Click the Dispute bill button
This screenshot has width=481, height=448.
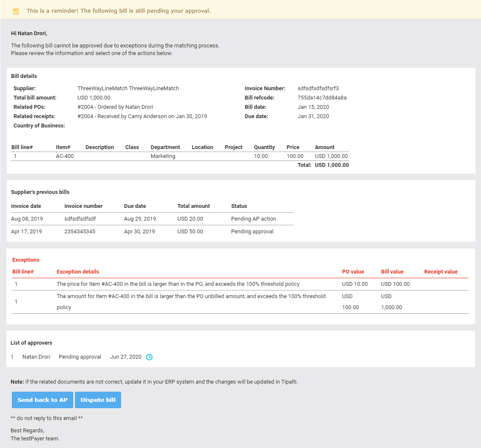pyautogui.click(x=98, y=400)
